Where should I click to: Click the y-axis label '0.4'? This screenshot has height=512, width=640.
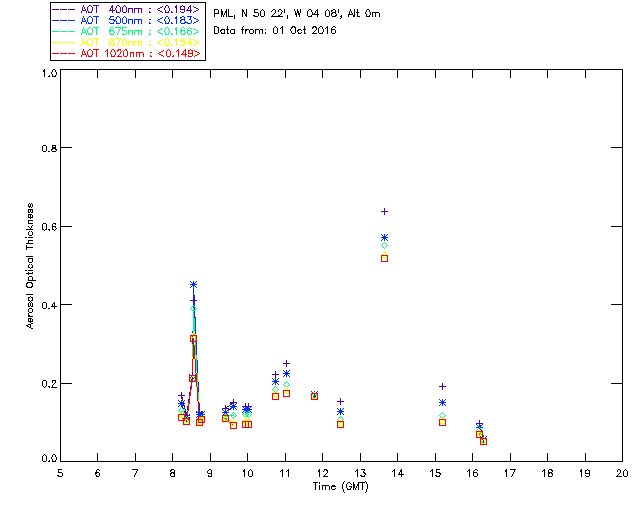pos(49,305)
